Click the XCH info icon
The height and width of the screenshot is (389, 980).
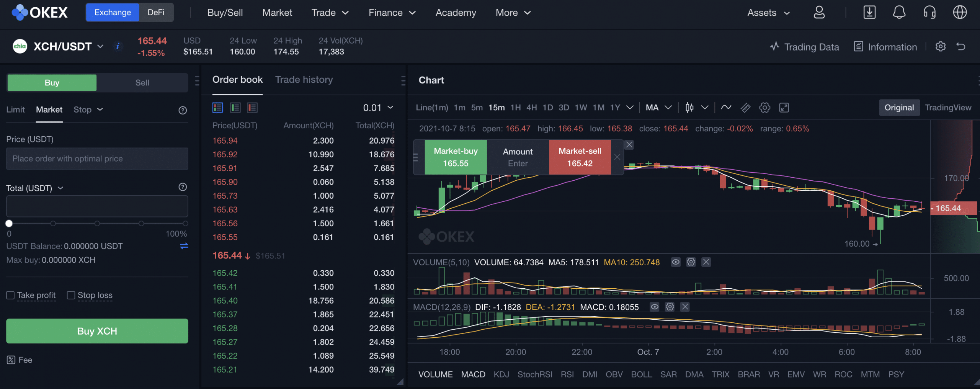click(118, 46)
